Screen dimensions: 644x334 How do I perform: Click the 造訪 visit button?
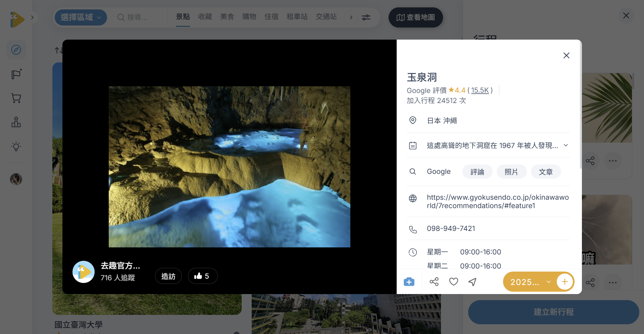coord(168,276)
